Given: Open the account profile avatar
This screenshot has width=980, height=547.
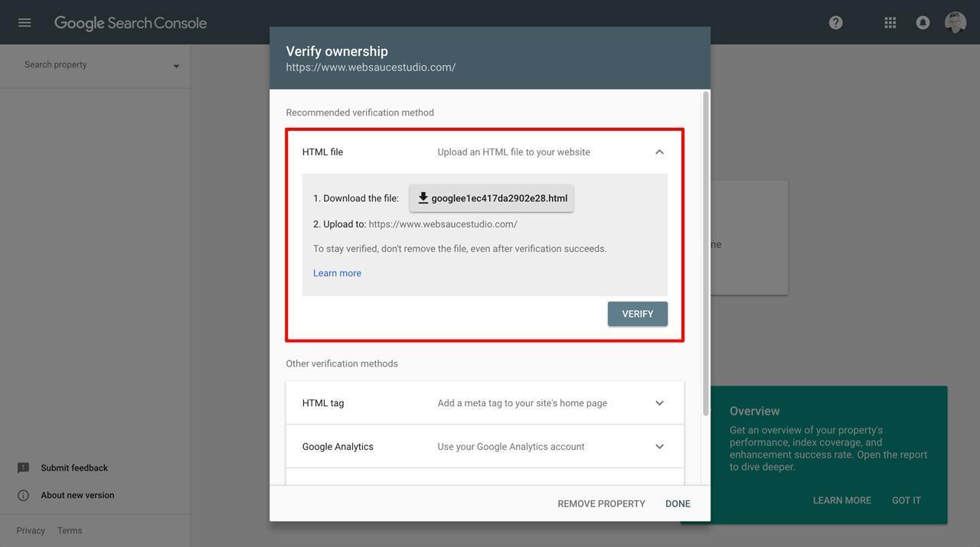Looking at the screenshot, I should [x=955, y=22].
